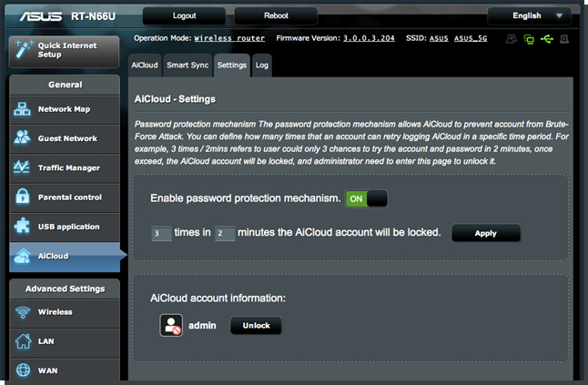Viewport: 588px width, 385px height.
Task: Click the network clients status icon
Action: [x=529, y=39]
